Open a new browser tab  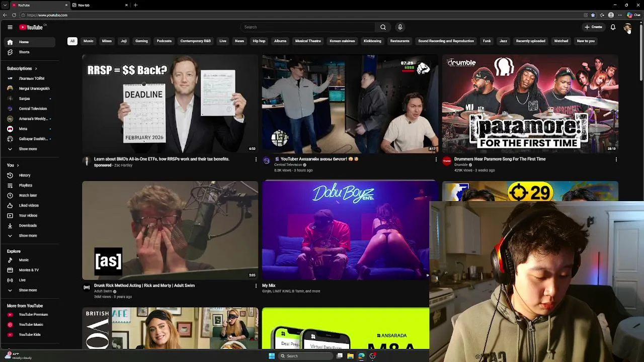click(x=135, y=5)
